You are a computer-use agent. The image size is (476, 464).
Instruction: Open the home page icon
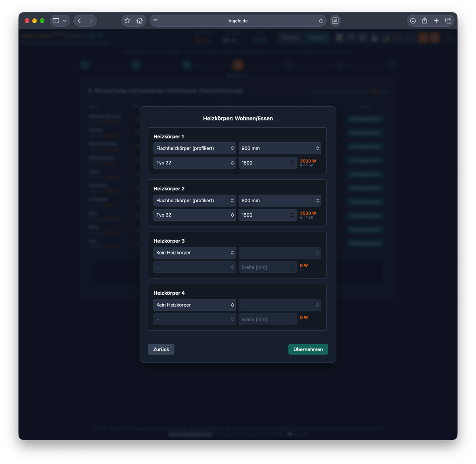pyautogui.click(x=140, y=21)
